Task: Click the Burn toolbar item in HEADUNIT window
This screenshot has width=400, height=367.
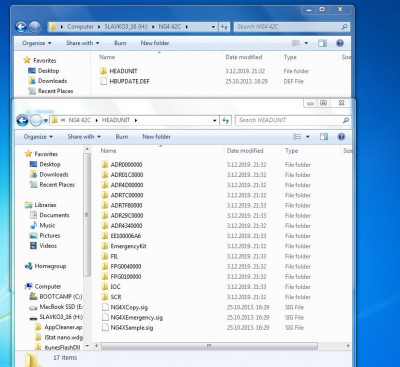Action: [122, 137]
